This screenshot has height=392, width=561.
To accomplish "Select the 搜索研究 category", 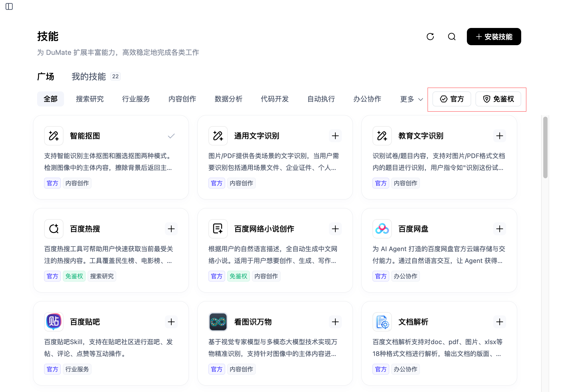I will point(90,99).
